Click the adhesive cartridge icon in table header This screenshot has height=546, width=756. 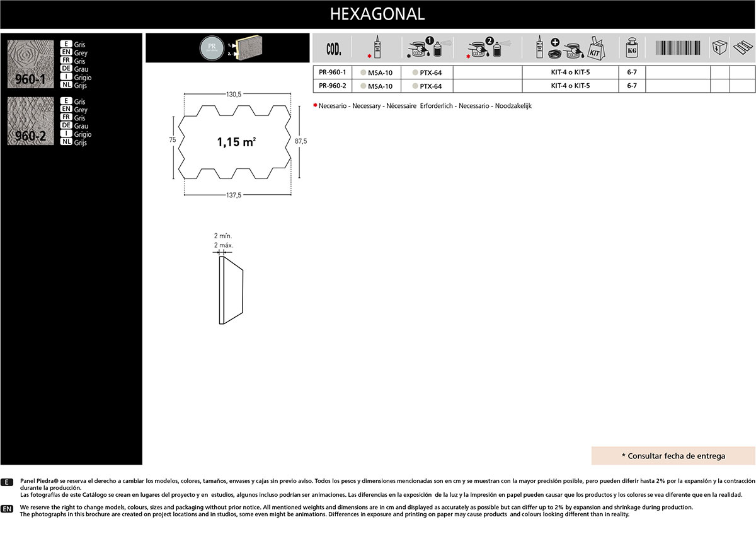tap(377, 47)
